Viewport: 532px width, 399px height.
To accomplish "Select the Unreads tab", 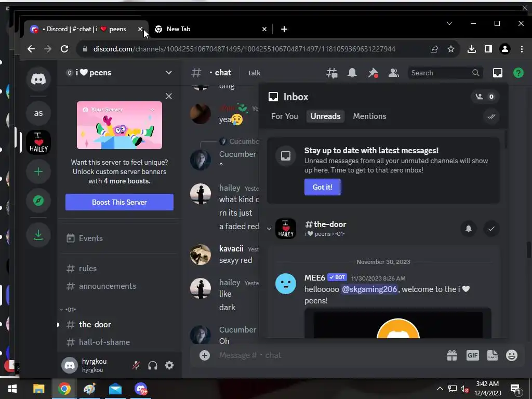I will (325, 116).
